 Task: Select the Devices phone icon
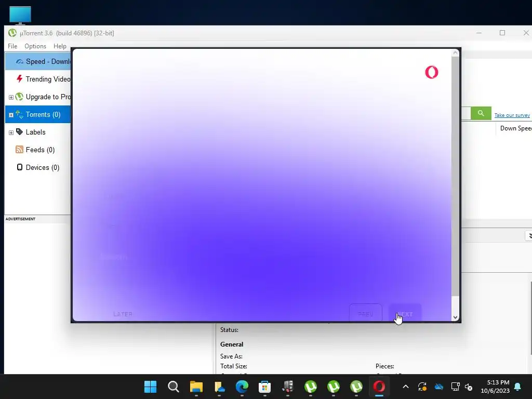click(20, 167)
